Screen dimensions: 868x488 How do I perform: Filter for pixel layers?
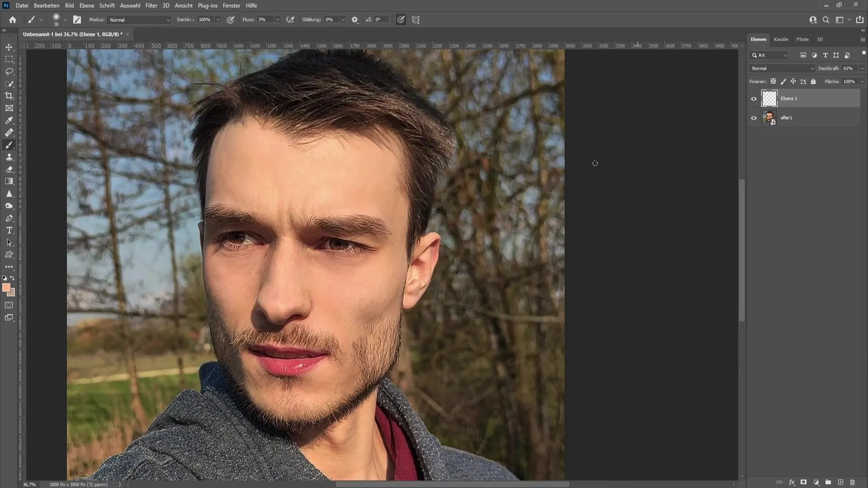pos(803,56)
